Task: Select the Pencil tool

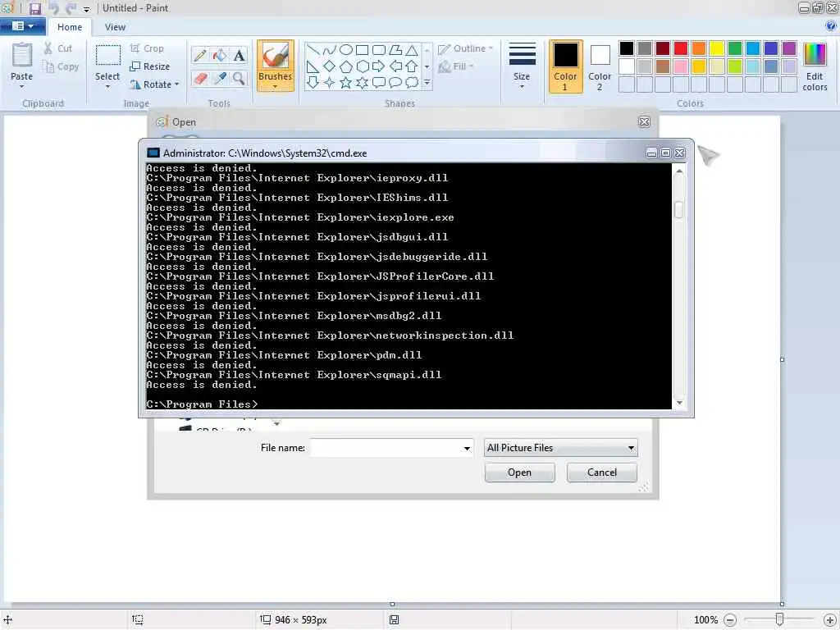Action: click(x=200, y=55)
